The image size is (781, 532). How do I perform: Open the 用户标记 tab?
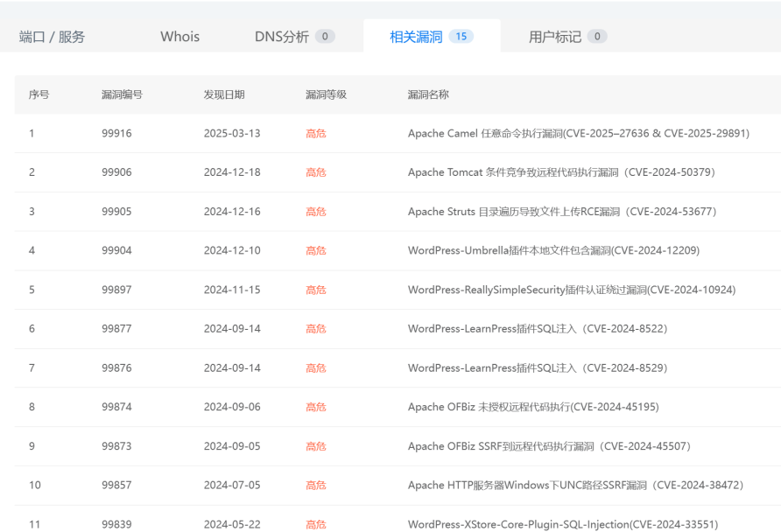tap(568, 37)
